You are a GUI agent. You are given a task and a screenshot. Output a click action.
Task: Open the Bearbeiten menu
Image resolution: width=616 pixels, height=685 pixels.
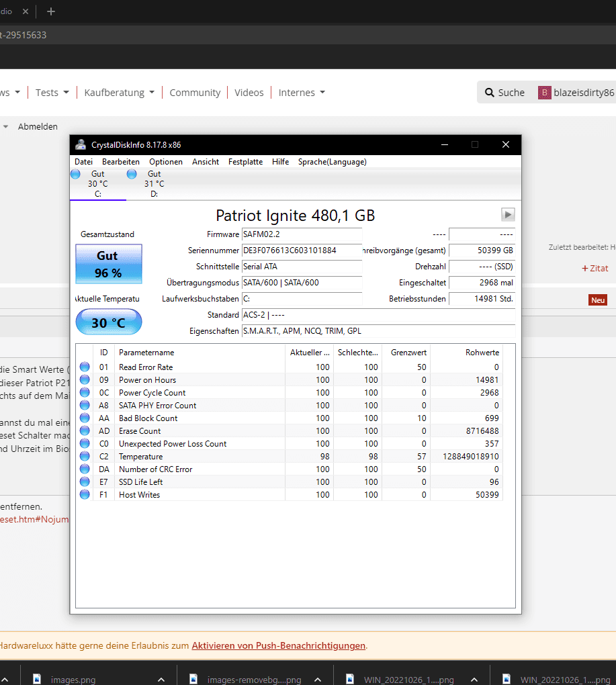tap(120, 162)
